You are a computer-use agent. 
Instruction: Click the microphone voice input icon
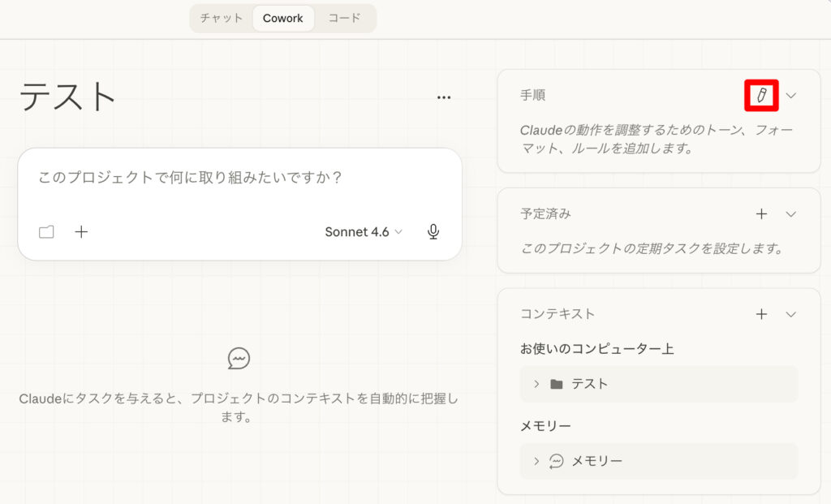pyautogui.click(x=433, y=232)
